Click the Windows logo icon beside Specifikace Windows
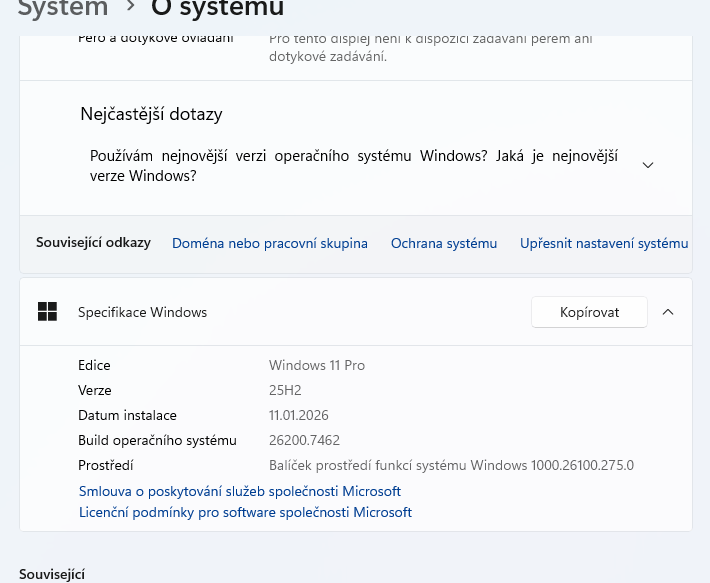The image size is (710, 583). (47, 312)
